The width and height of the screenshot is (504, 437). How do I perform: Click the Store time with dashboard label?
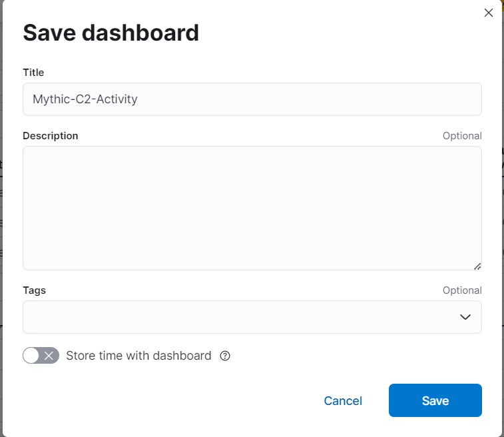(138, 356)
